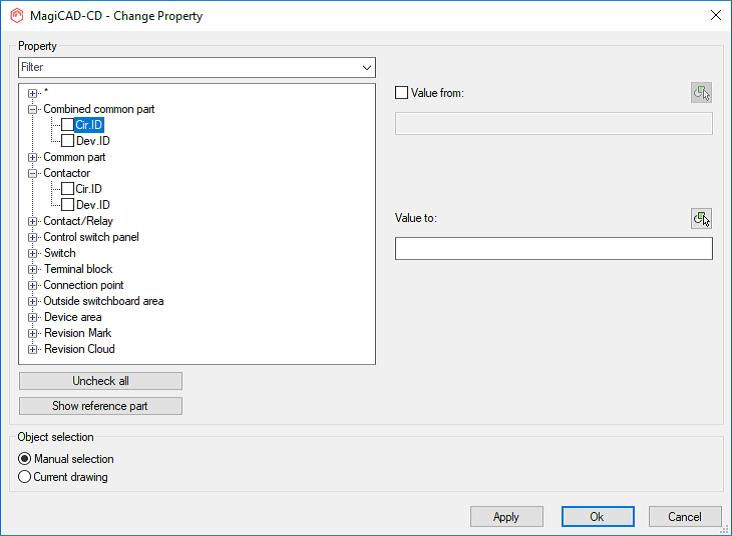Select the Outside switchboard area label

104,301
